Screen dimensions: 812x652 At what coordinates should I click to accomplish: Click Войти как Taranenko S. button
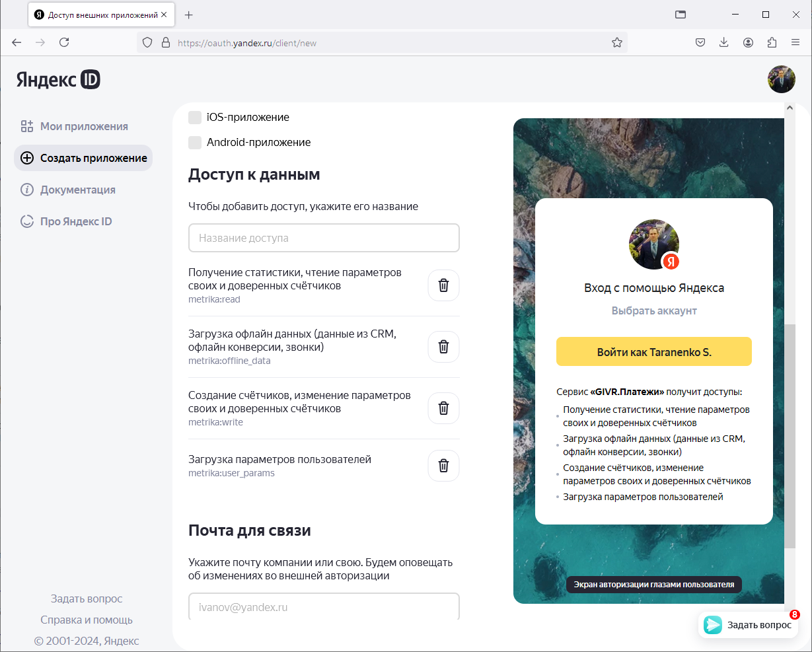click(654, 352)
